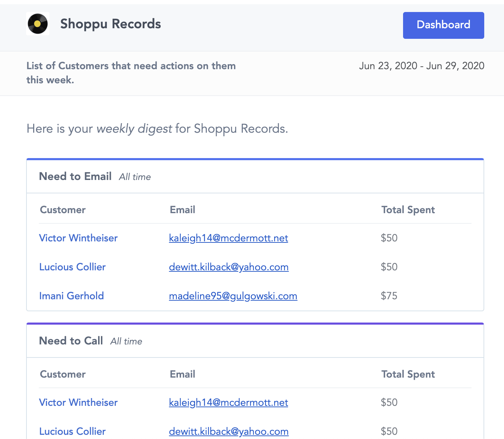Click the Jun 23 - Jun 29 date range
This screenshot has width=504, height=439.
click(x=421, y=66)
